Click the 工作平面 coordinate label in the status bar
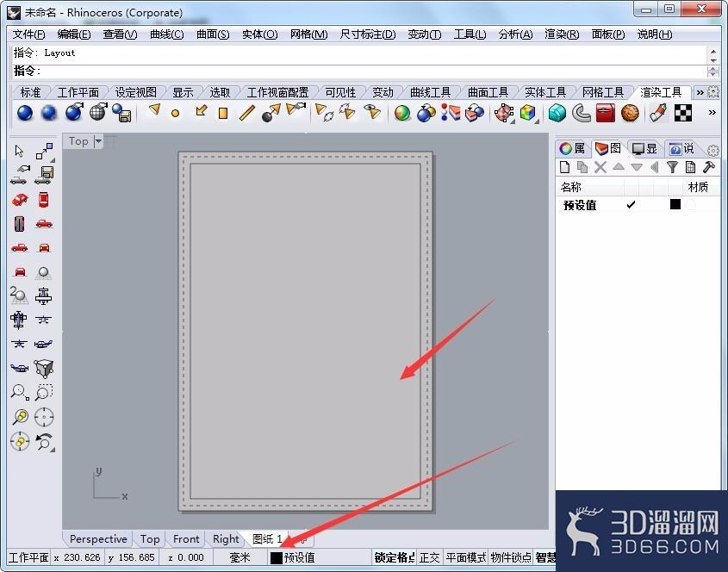 pyautogui.click(x=28, y=557)
